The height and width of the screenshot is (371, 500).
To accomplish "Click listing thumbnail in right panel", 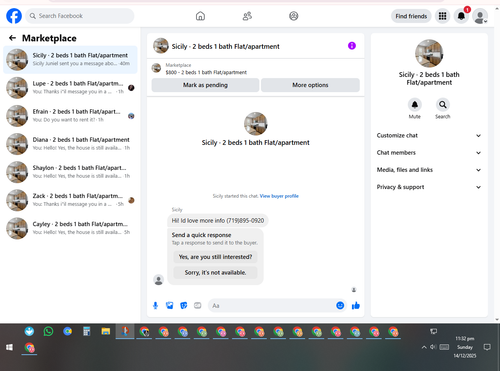I will (x=429, y=53).
